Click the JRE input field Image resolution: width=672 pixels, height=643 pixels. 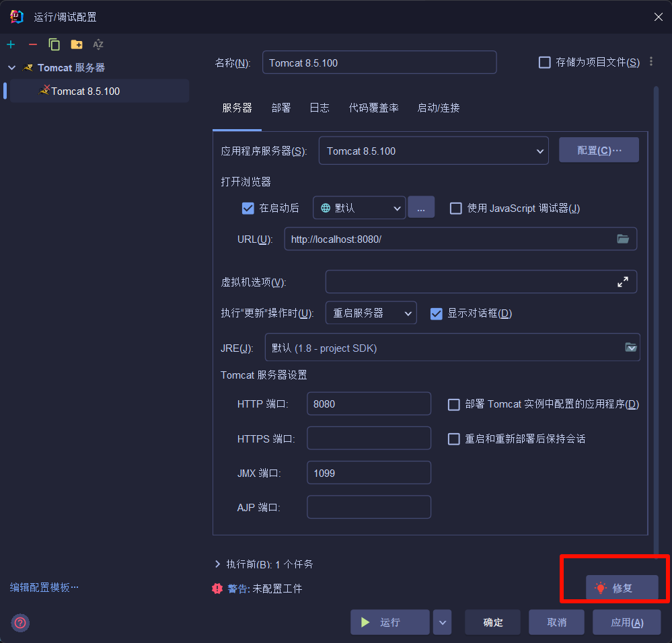click(x=453, y=347)
